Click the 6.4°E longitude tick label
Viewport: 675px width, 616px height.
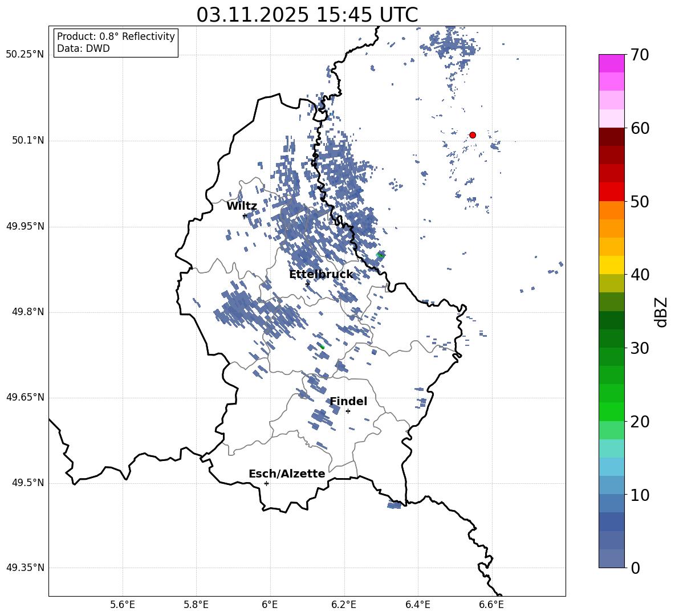417,605
